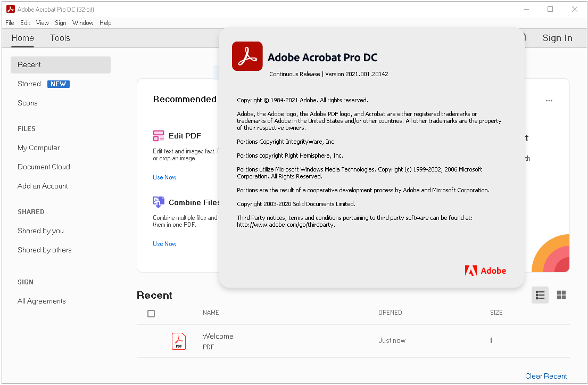This screenshot has height=385, width=588.
Task: Click the adobe.com/go/thirdparty URL text
Action: (286, 225)
